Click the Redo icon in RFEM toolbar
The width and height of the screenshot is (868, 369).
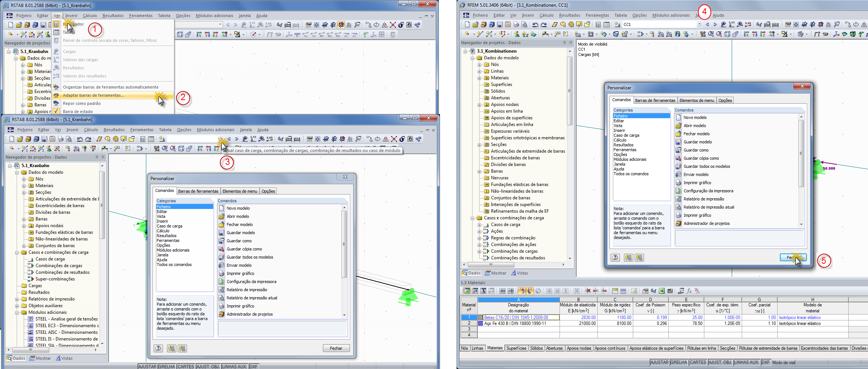[544, 24]
